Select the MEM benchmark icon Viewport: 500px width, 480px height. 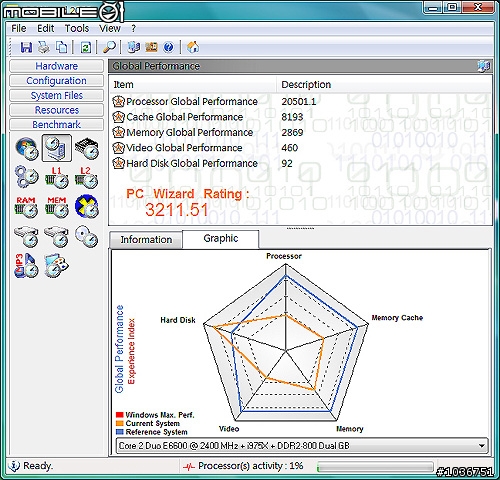(x=57, y=207)
